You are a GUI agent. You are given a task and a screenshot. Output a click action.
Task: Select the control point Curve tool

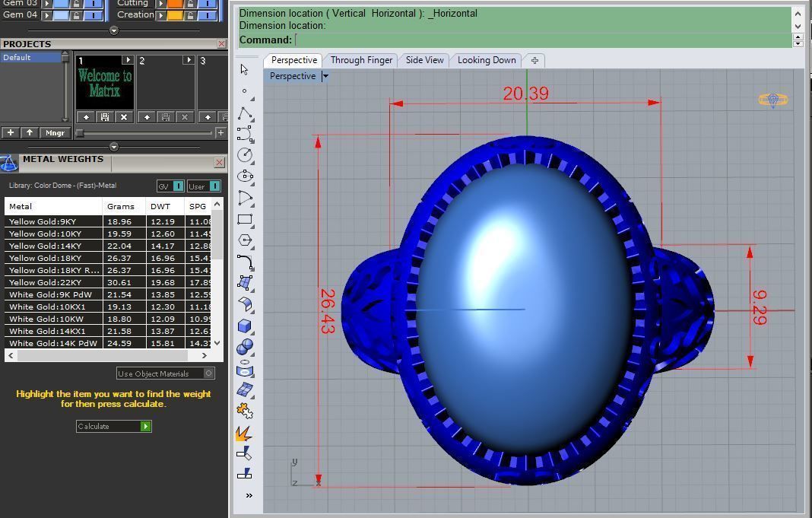pyautogui.click(x=245, y=134)
